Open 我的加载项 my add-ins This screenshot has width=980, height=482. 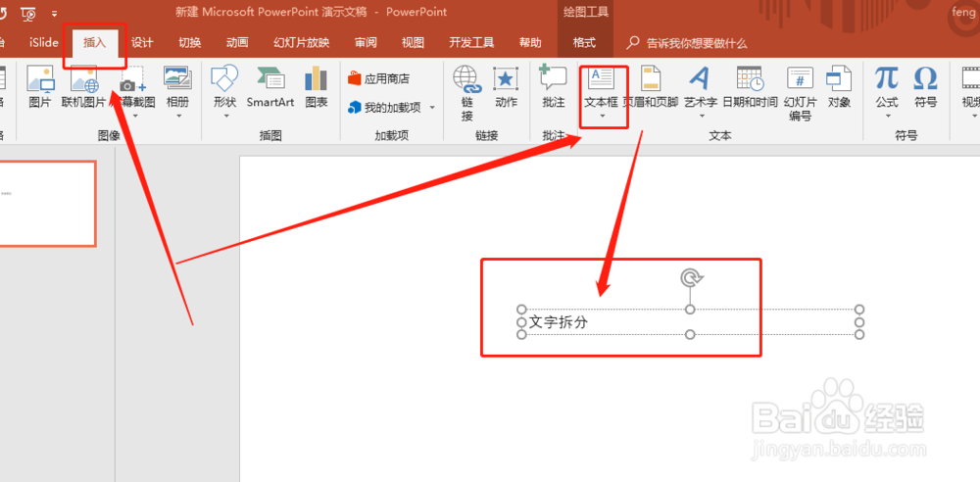(385, 108)
